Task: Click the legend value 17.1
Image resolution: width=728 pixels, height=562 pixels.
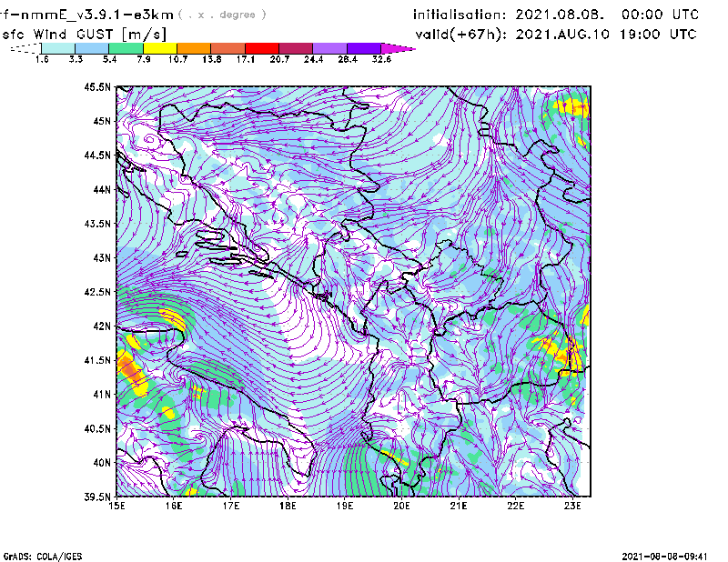Action: 246,59
